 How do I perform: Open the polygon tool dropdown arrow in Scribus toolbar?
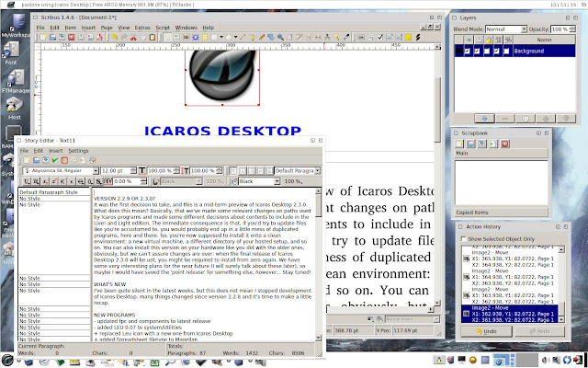pos(235,37)
